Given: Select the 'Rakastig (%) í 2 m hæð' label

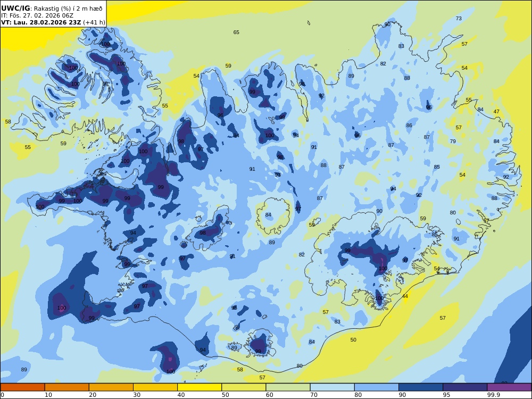Looking at the screenshot, I should [x=68, y=9].
